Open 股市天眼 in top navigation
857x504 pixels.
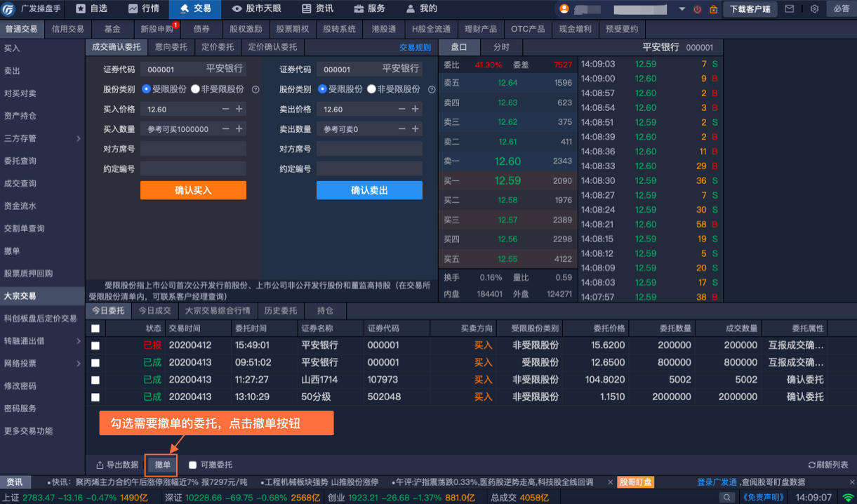coord(256,9)
